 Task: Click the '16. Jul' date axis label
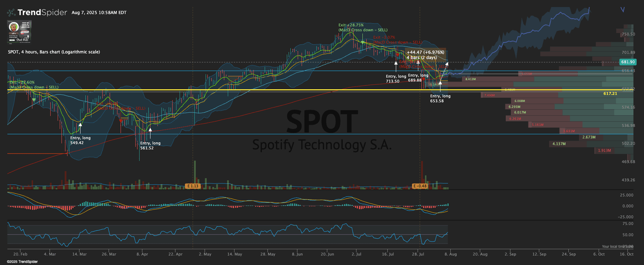[388, 254]
